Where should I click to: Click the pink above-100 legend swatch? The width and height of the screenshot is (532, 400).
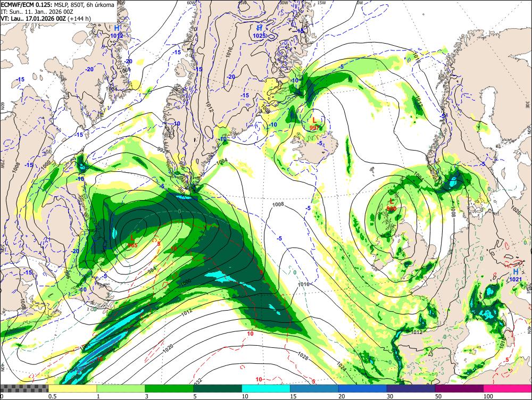(x=508, y=388)
